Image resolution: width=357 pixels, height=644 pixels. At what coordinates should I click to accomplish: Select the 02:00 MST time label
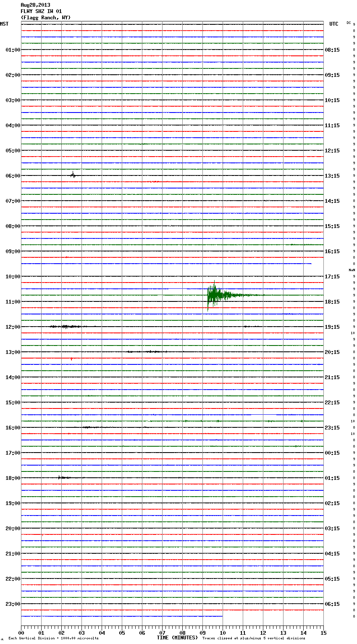tap(13, 75)
